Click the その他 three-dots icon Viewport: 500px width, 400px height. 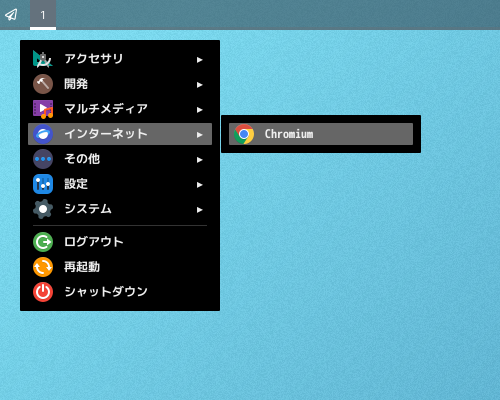[43, 159]
